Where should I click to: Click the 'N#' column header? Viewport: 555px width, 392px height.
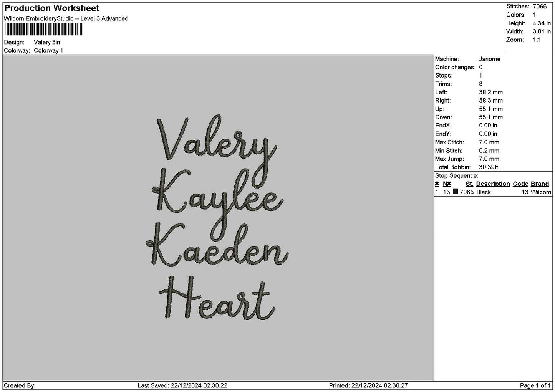[x=447, y=184]
